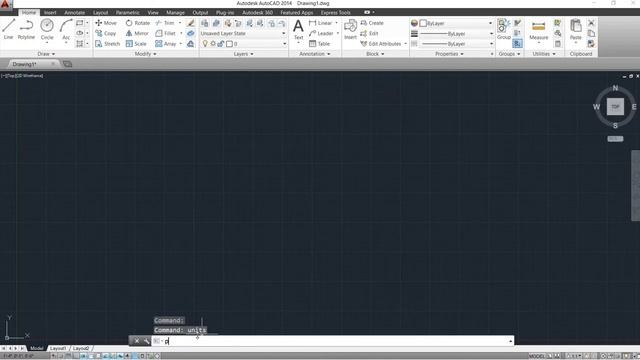
Task: Open the Insert ribbon tab
Action: 50,13
